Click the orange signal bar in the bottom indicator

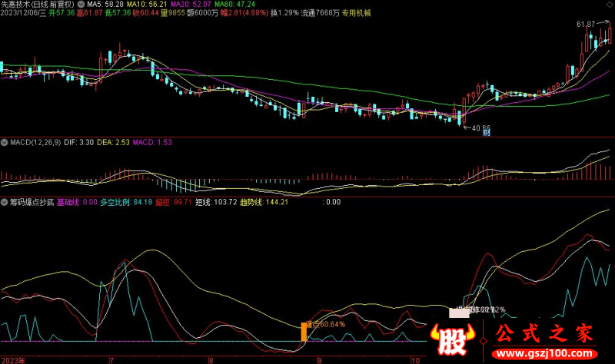[304, 332]
